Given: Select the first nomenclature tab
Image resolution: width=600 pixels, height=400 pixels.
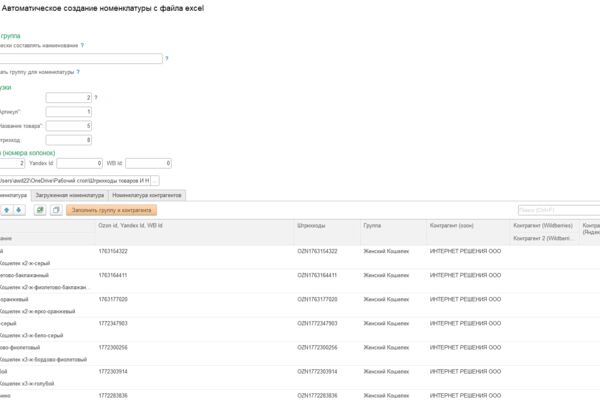Looking at the screenshot, I should click(15, 195).
